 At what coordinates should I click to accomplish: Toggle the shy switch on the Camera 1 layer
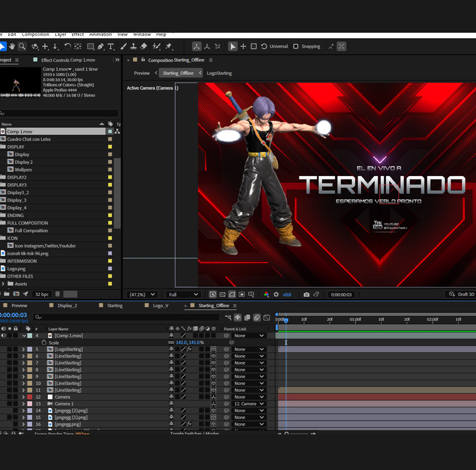[x=171, y=403]
